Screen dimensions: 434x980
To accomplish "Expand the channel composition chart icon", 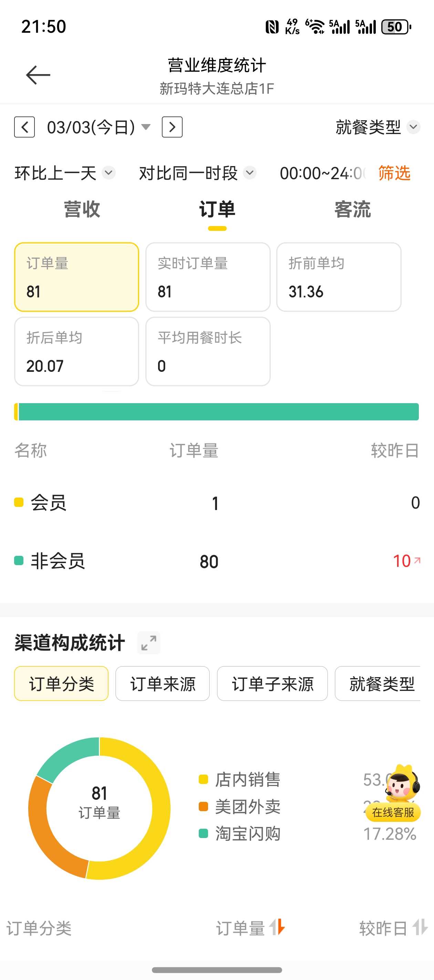I will 149,643.
